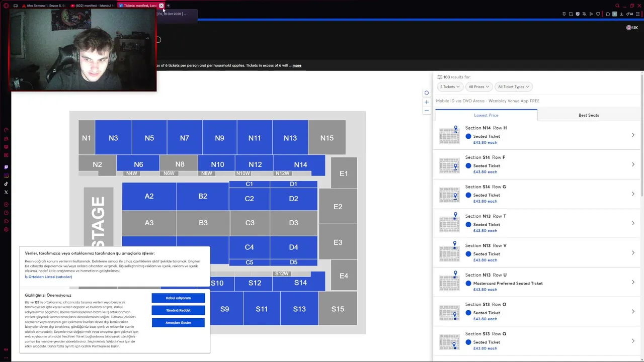This screenshot has width=644, height=362.
Task: Select section S11 on the seat map
Action: pos(262,309)
